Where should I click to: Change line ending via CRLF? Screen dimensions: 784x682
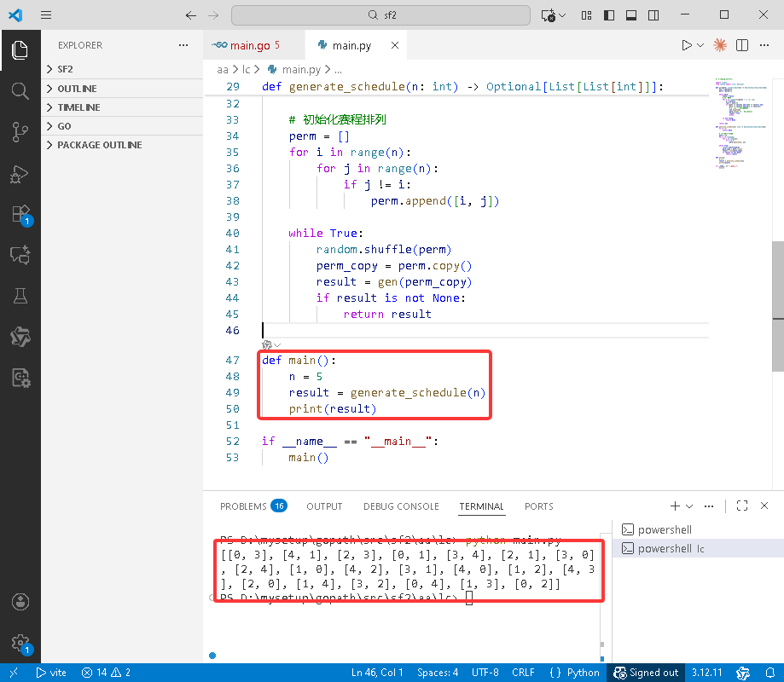coord(523,673)
